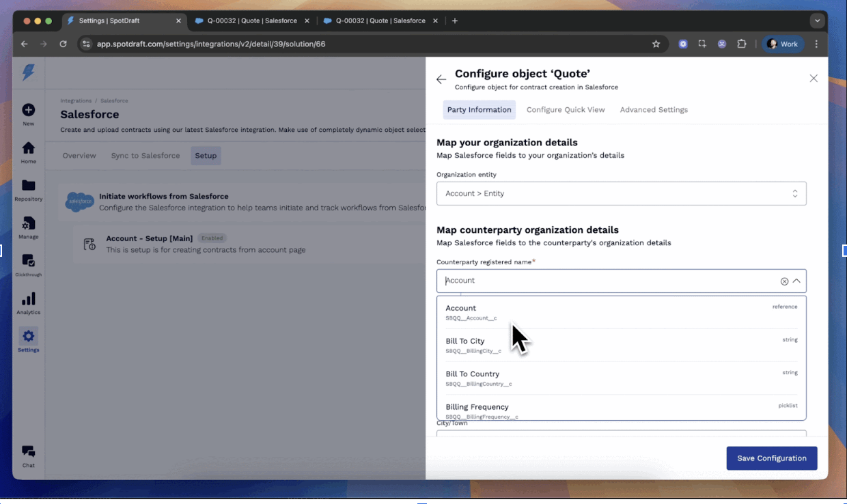The height and width of the screenshot is (504, 847).
Task: Open Account - Setup [Main] row
Action: (249, 244)
